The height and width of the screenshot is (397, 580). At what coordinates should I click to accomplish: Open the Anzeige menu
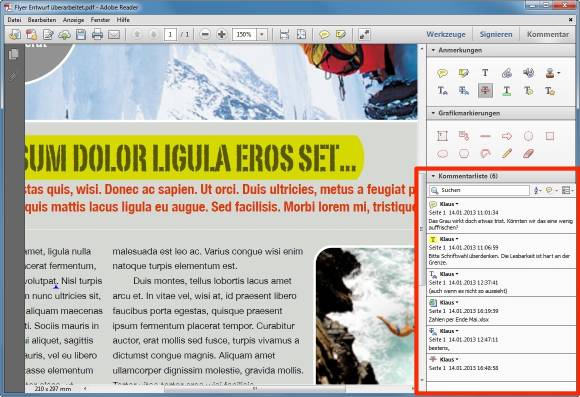click(73, 20)
